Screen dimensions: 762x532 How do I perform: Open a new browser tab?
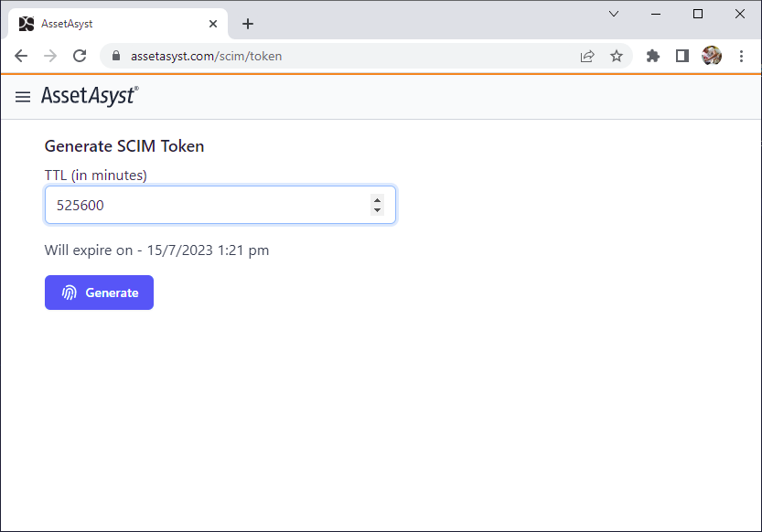pos(248,24)
